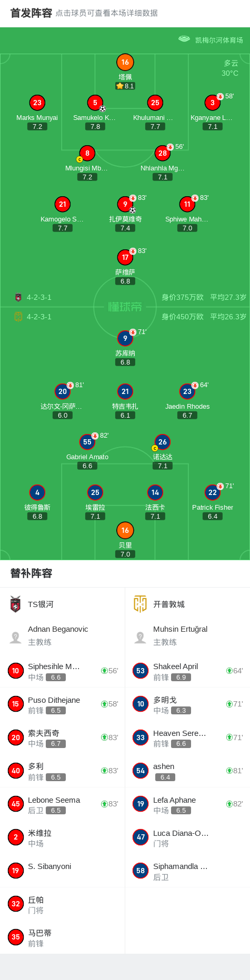Tap the TS银河 team crest in substitutes
This screenshot has height=980, width=250.
tap(15, 604)
